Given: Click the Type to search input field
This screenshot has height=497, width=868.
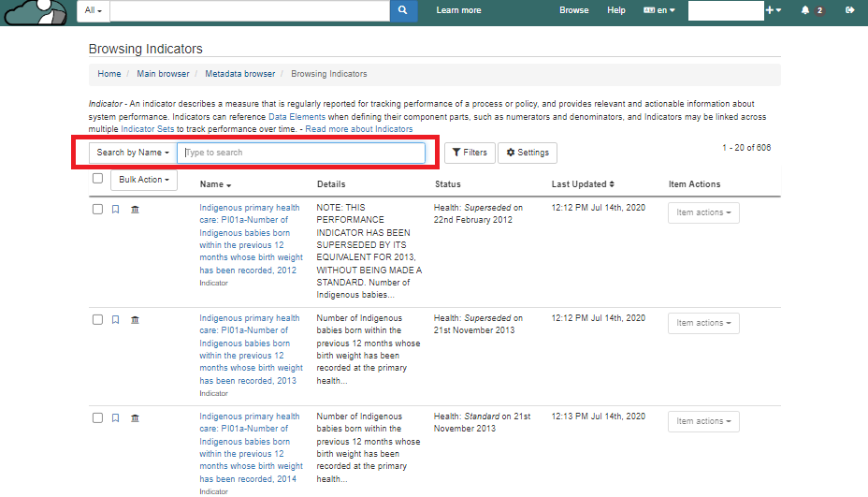Looking at the screenshot, I should pyautogui.click(x=301, y=153).
